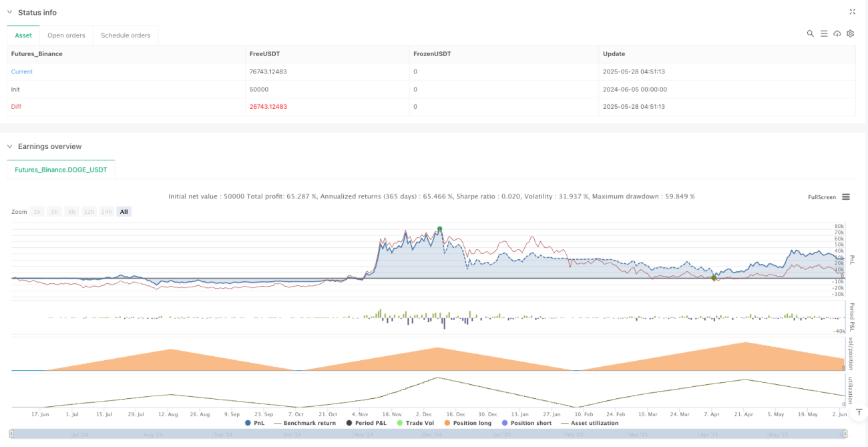
Task: Open the settings gear in Status info
Action: tap(850, 33)
